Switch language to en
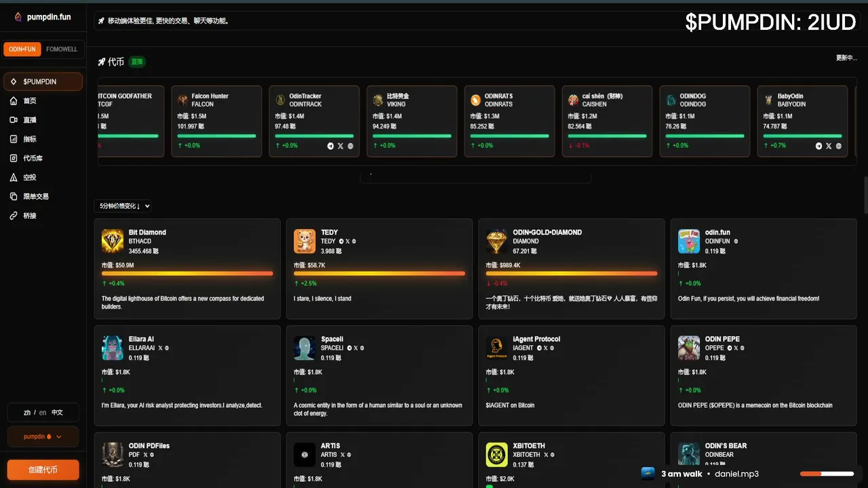 coord(43,412)
